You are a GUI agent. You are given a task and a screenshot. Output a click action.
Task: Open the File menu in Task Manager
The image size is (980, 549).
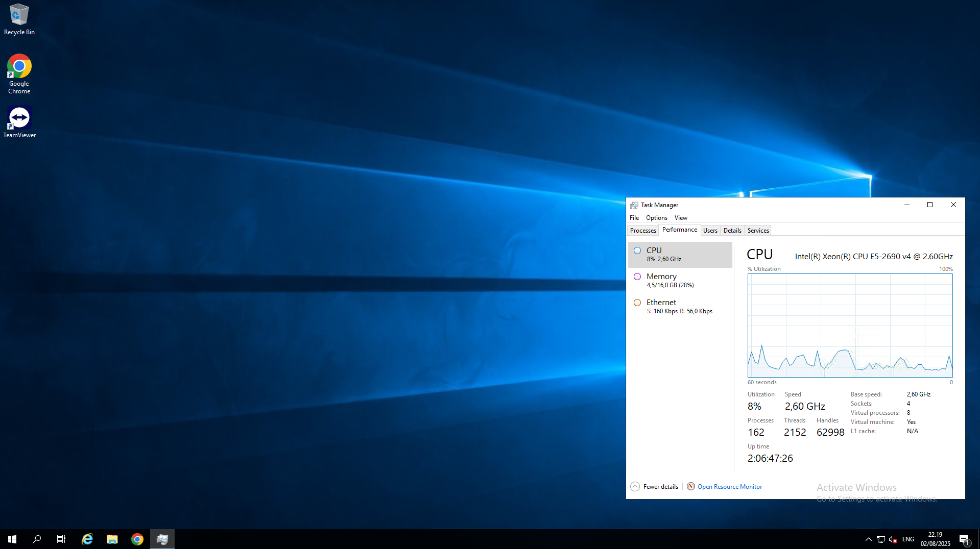[x=634, y=217]
